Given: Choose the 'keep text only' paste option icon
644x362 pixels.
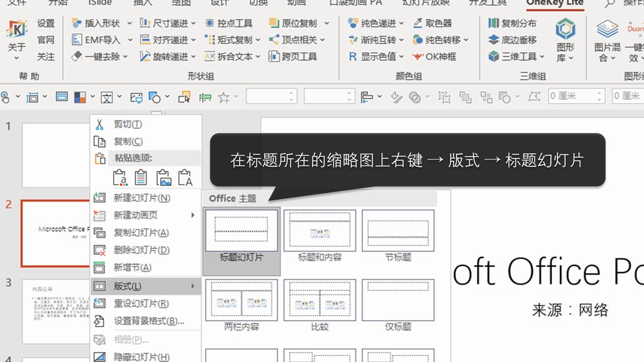Looking at the screenshot, I should pos(185,178).
